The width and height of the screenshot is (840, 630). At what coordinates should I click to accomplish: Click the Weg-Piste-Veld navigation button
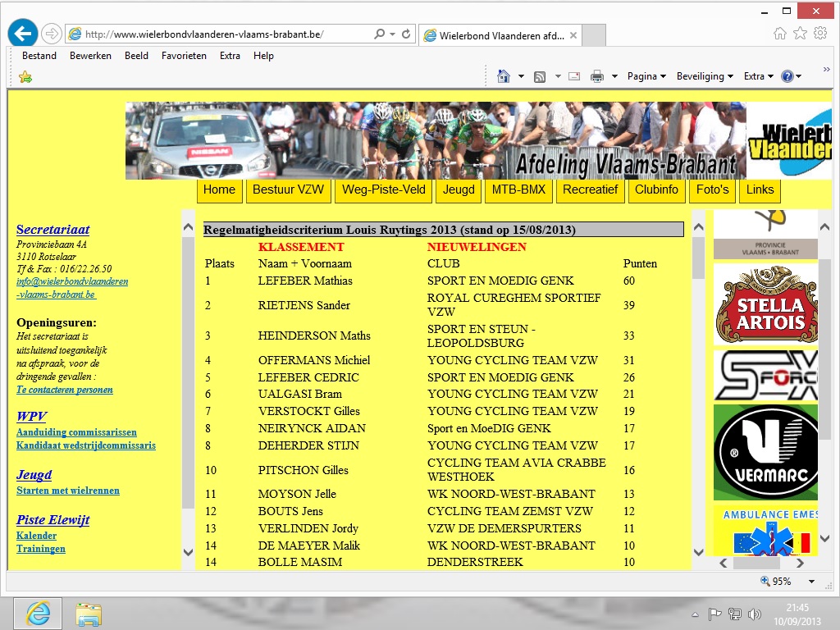pos(384,190)
